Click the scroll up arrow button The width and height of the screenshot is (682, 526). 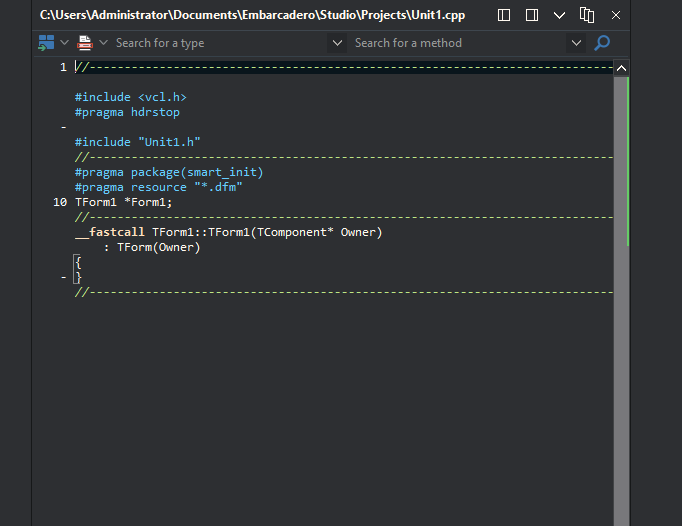(622, 68)
